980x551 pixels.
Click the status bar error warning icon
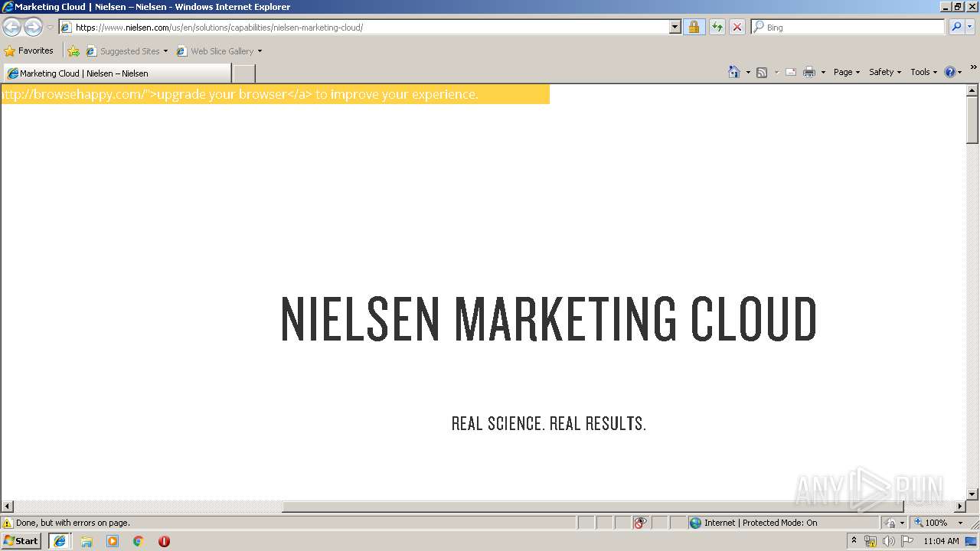click(8, 523)
